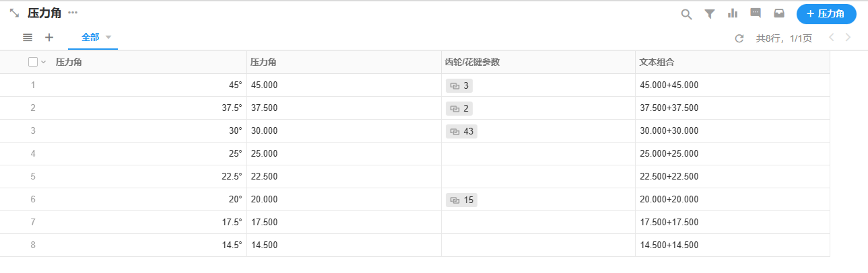Go to the previous page arrow
The image size is (868, 273).
pos(831,38)
